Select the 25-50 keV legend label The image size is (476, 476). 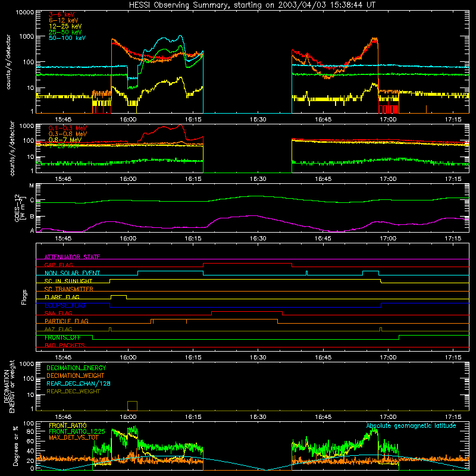click(65, 32)
